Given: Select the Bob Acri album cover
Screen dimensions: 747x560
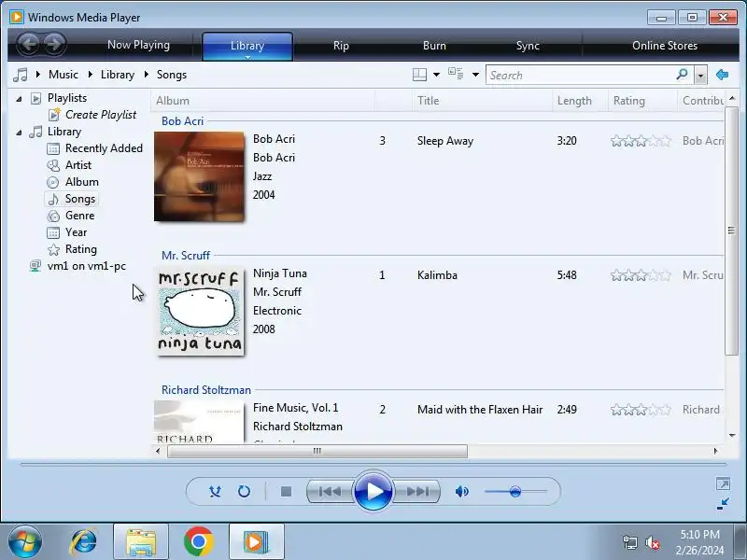Looking at the screenshot, I should coord(199,176).
